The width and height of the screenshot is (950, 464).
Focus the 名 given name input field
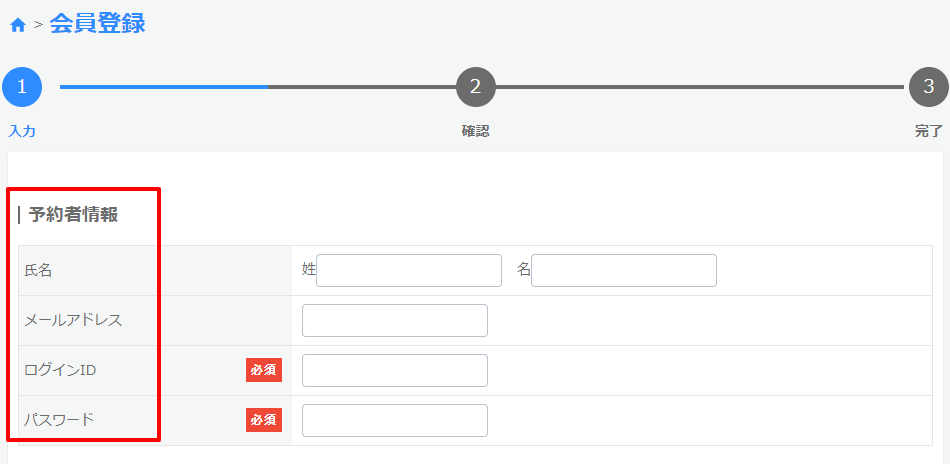point(624,270)
